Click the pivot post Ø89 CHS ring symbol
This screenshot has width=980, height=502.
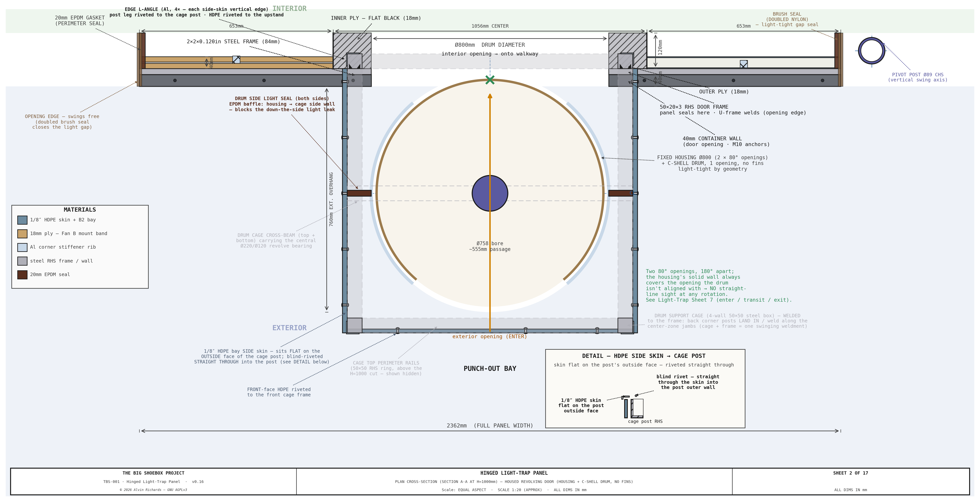[x=872, y=51]
